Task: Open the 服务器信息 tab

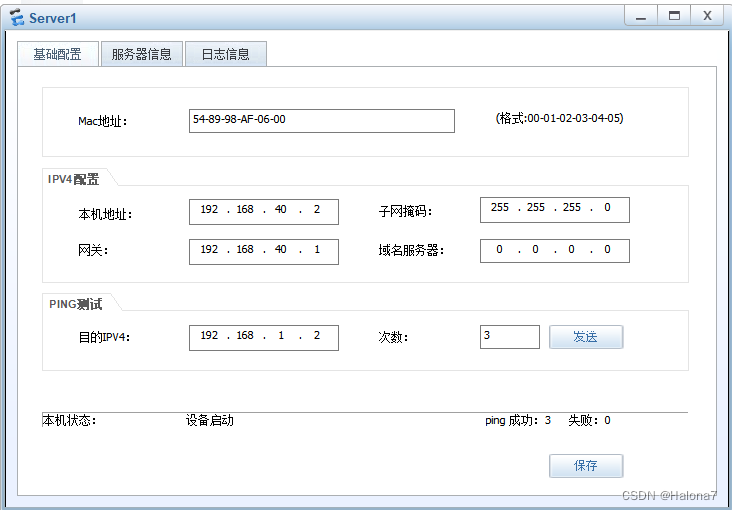Action: 141,54
